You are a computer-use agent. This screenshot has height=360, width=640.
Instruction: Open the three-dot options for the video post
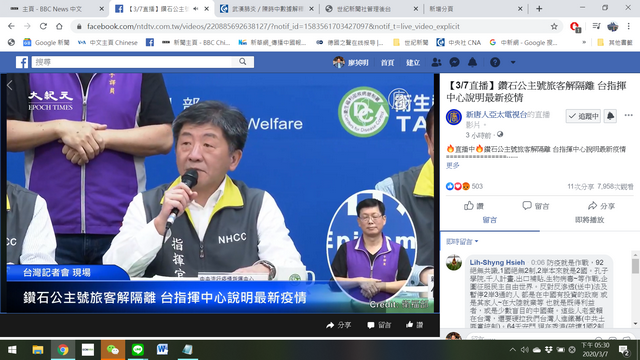628,116
